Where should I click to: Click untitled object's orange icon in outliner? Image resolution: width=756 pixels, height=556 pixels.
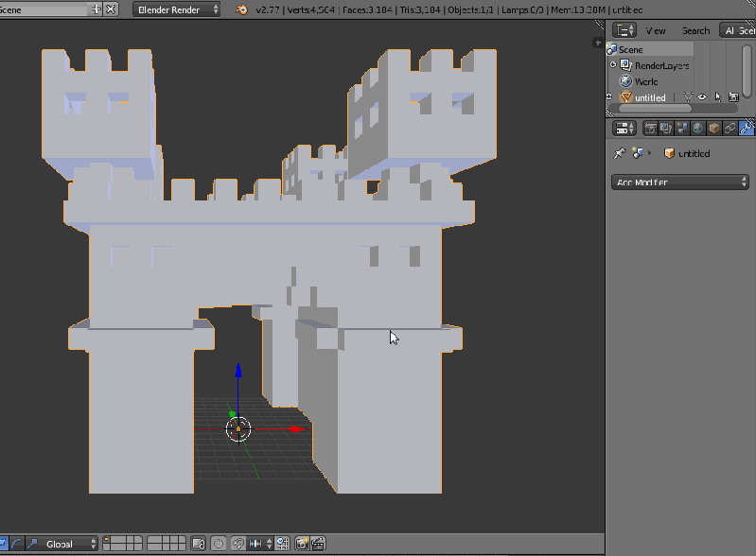point(625,97)
